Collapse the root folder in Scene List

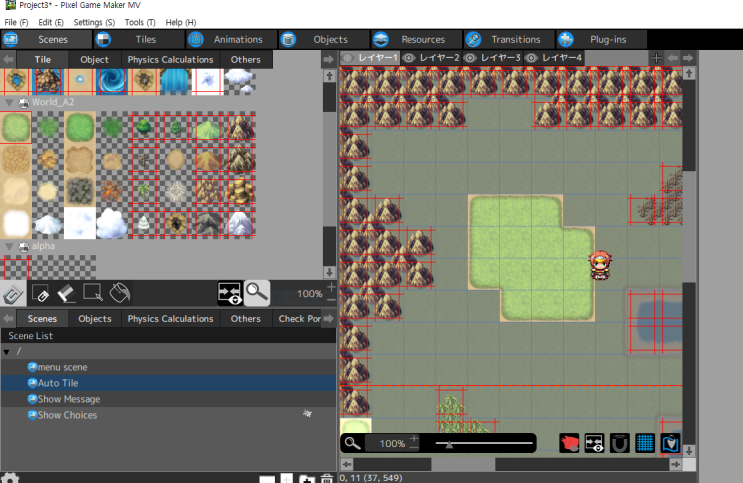point(7,352)
